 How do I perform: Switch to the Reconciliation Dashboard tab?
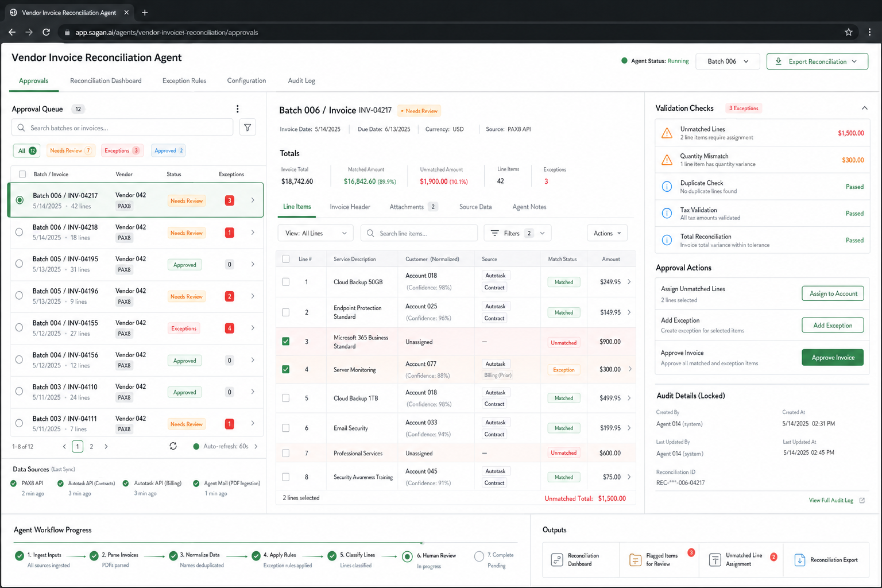coord(106,80)
